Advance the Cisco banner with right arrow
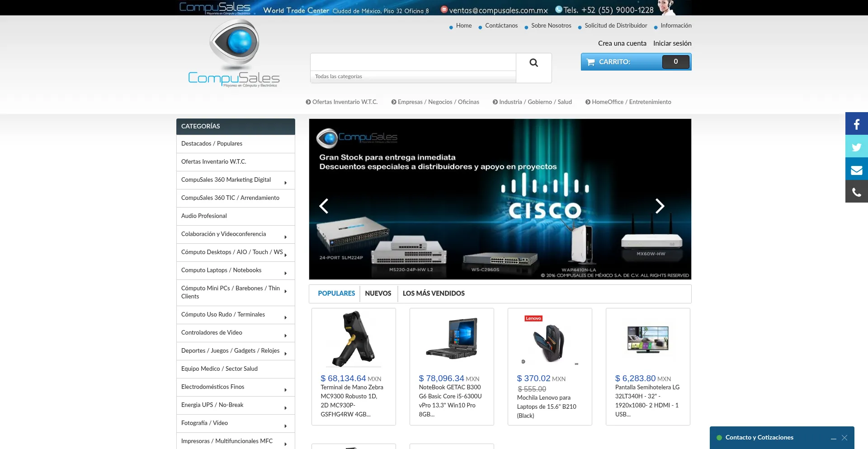 [x=660, y=206]
